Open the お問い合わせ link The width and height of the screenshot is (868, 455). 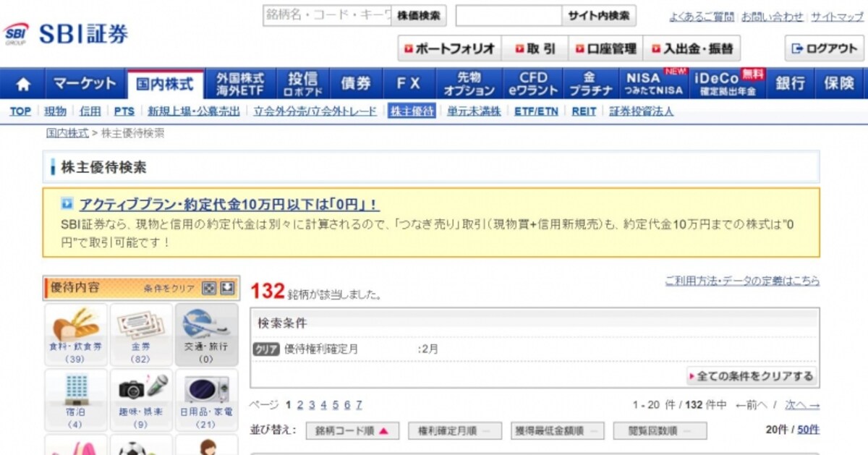coord(772,16)
